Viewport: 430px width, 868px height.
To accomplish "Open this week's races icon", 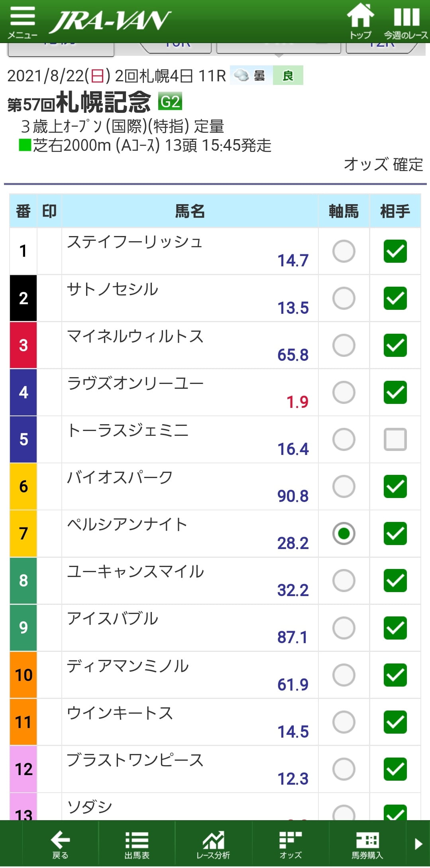I will (406, 22).
